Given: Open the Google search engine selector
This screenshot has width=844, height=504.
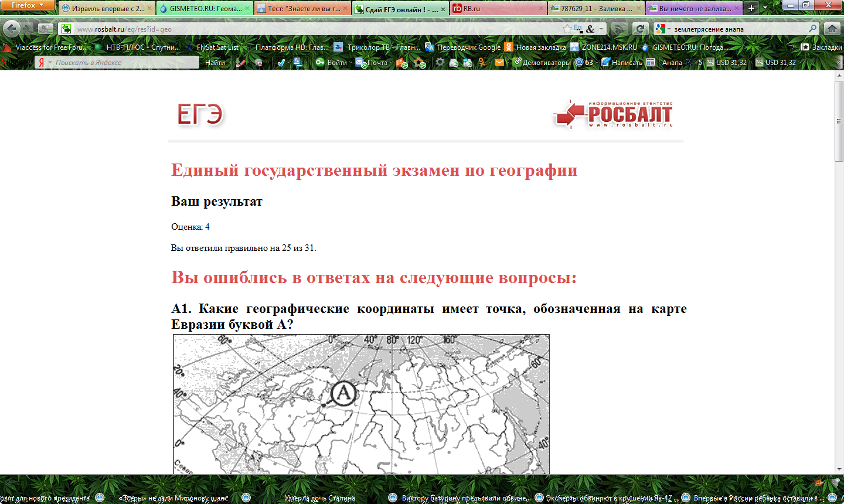Looking at the screenshot, I should point(662,29).
